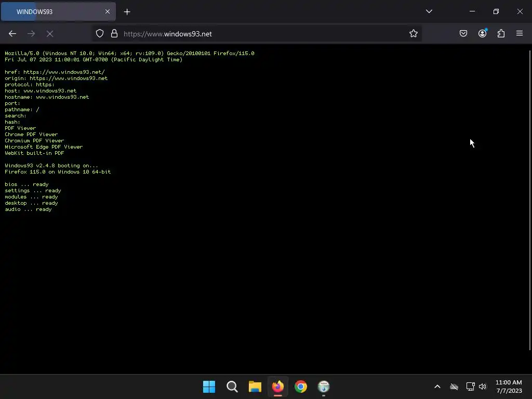This screenshot has height=399, width=532.
Task: Open the Firefox application menu
Action: 520,33
